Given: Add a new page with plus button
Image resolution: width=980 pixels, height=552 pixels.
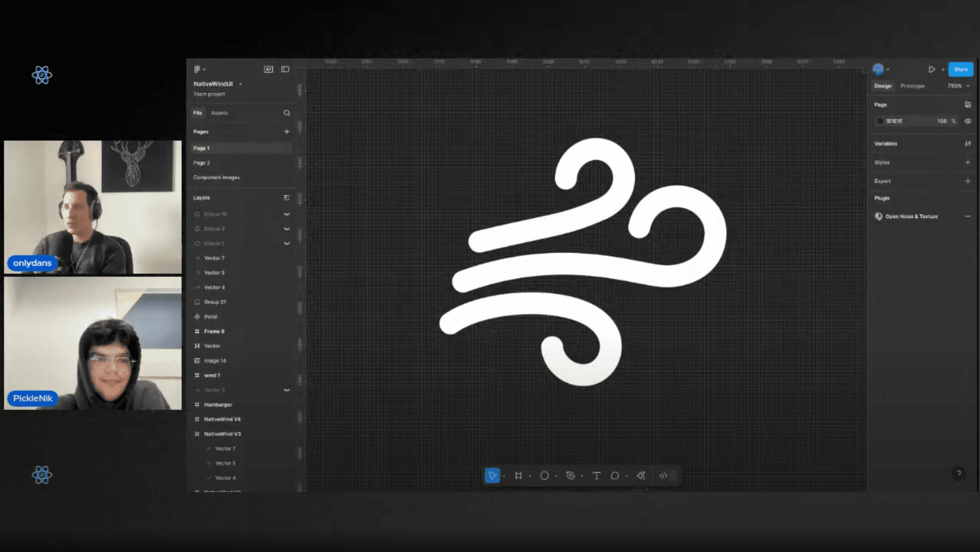Looking at the screenshot, I should coord(287,132).
